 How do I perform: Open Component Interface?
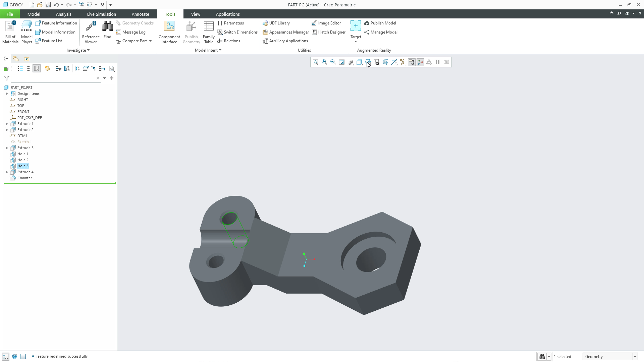coord(169,32)
